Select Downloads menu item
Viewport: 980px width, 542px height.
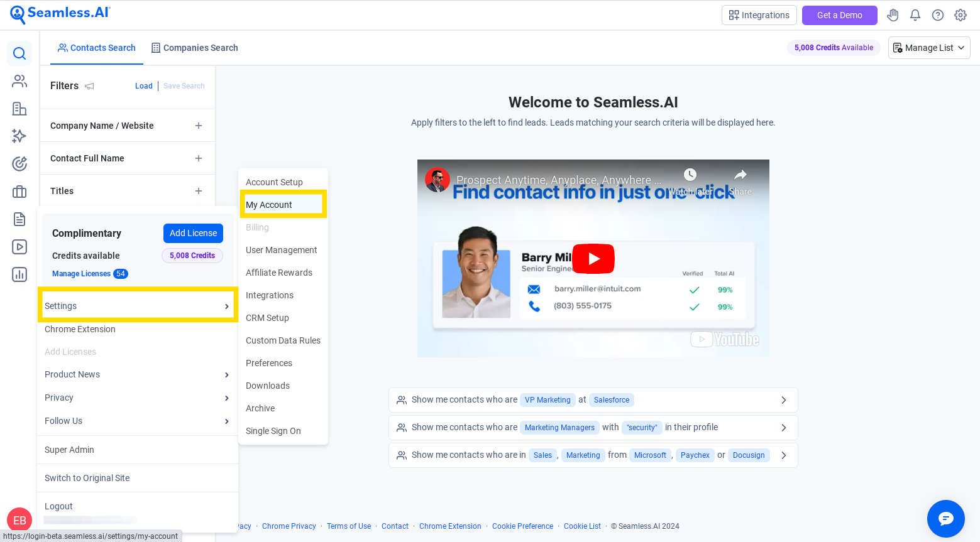coord(284,386)
